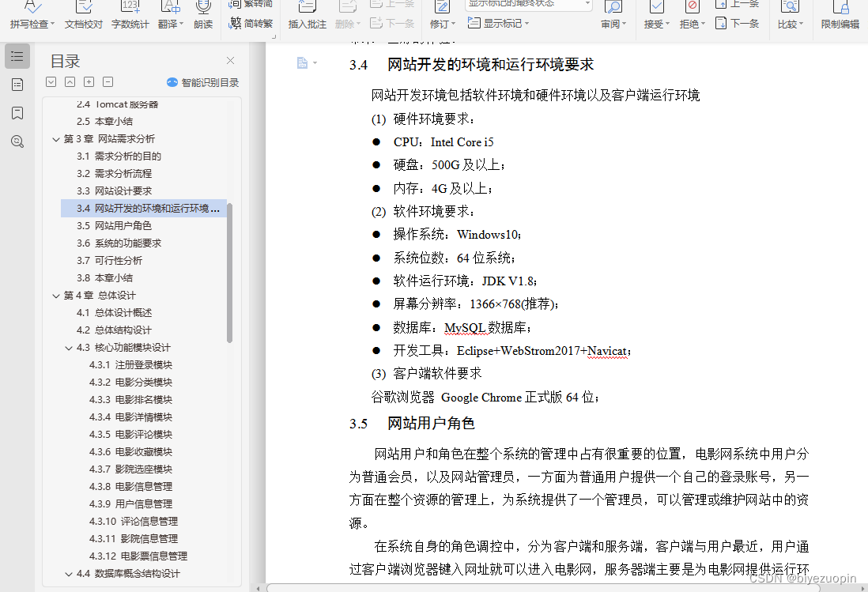Jump to 3.8 本章小结
Screen dimensions: 868x592
pyautogui.click(x=104, y=277)
